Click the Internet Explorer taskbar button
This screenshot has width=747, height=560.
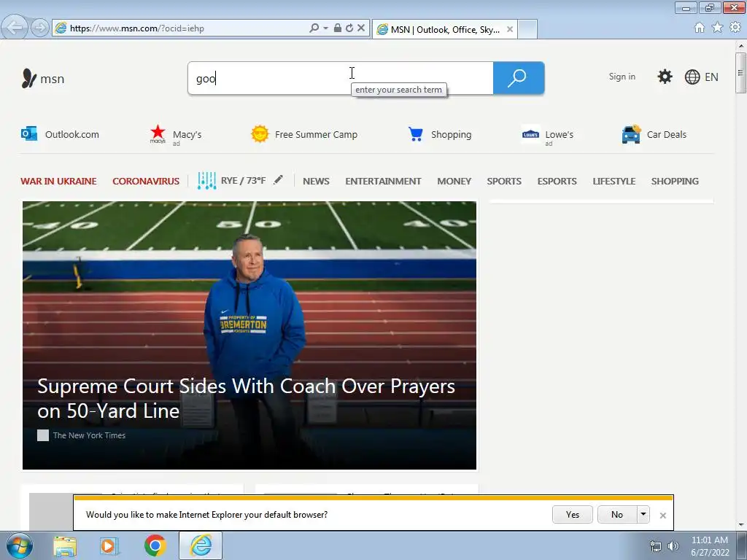[x=201, y=545]
